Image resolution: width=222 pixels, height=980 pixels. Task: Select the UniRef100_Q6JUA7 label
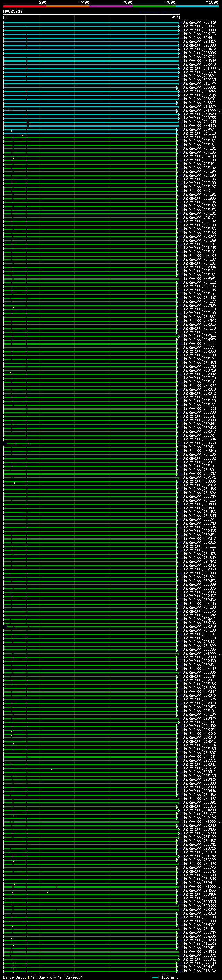[x=199, y=298]
